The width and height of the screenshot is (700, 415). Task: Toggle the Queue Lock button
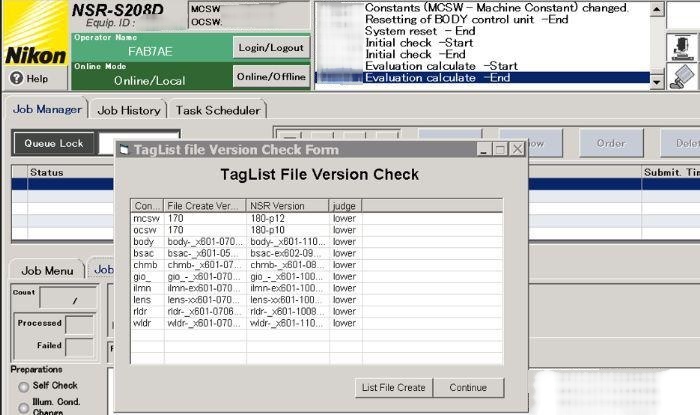tap(54, 143)
